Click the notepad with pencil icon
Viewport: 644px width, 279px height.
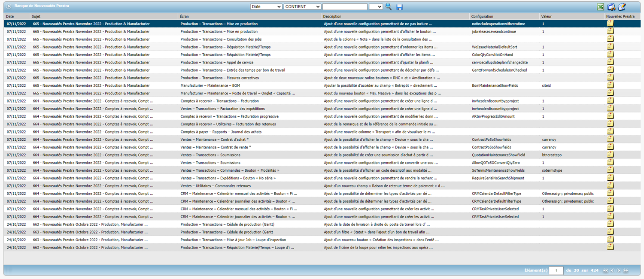click(x=622, y=7)
